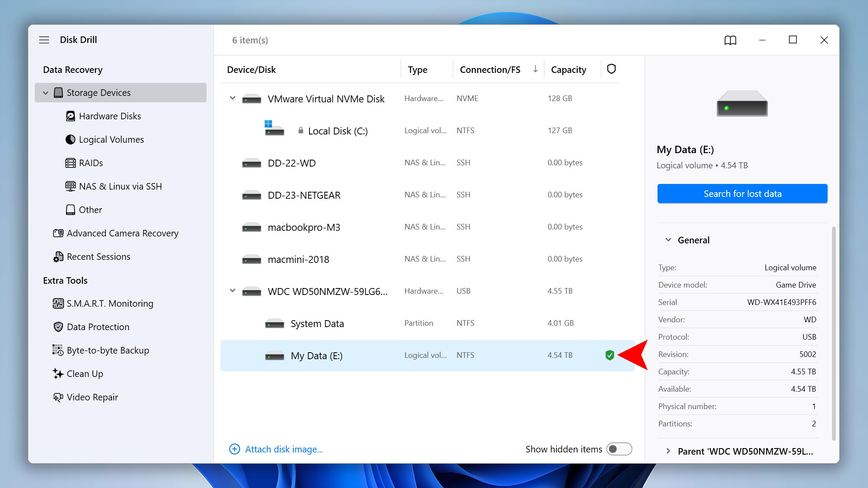Click the System Data partition drive icon

click(275, 324)
